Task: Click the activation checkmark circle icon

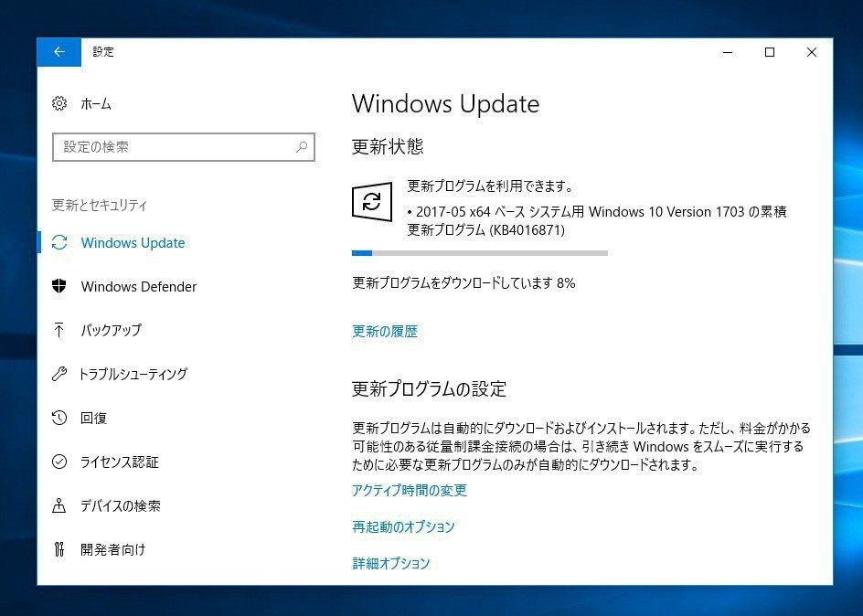Action: coord(59,462)
